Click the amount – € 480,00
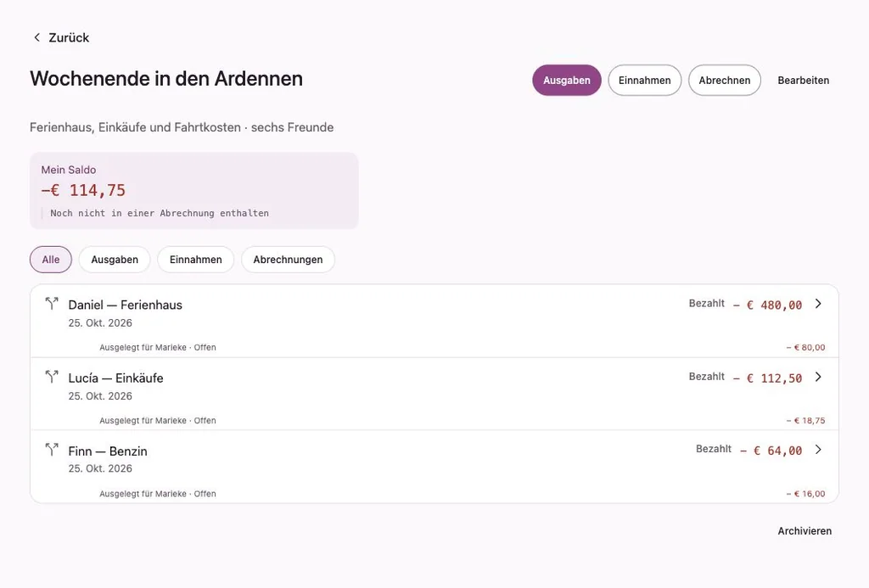This screenshot has width=869, height=588. click(767, 305)
